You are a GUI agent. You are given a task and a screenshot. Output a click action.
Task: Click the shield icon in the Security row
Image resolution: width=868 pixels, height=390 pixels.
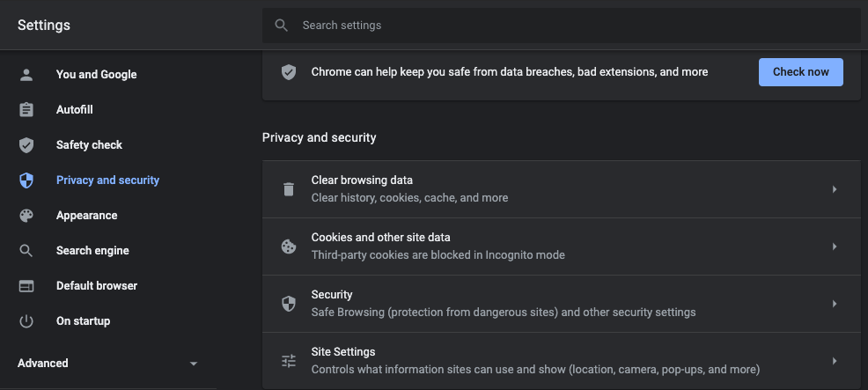click(289, 304)
